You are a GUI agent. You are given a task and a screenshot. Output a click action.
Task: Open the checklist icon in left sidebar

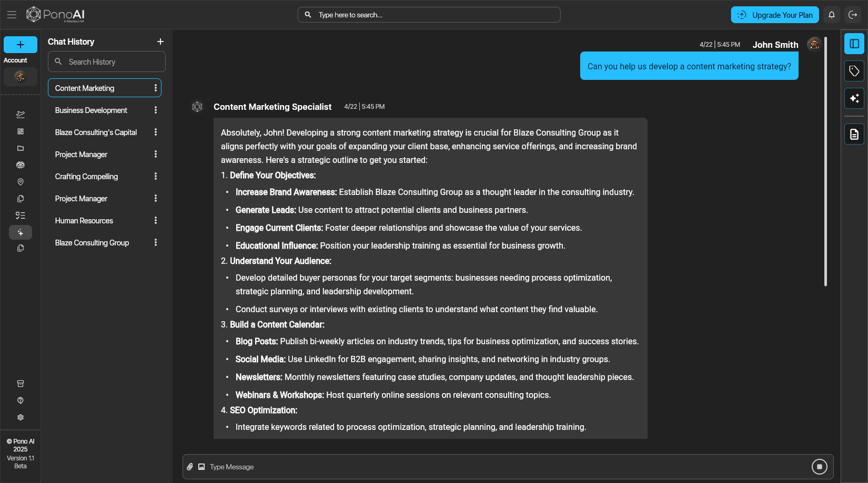[x=21, y=215]
